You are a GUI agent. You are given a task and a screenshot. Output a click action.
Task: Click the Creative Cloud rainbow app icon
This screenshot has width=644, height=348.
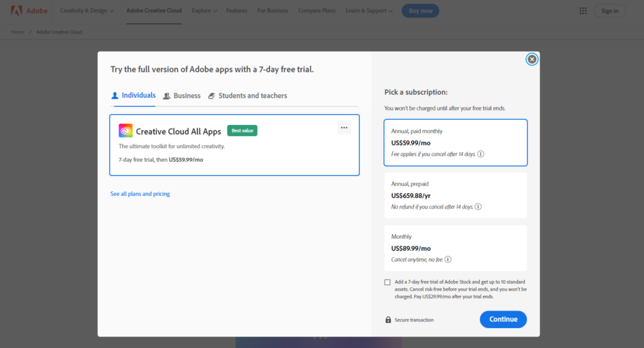click(x=126, y=131)
